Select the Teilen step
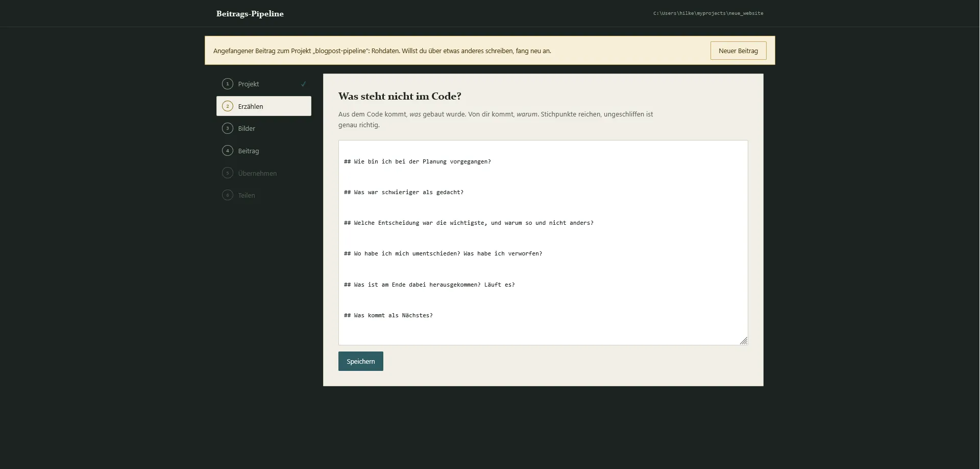Image resolution: width=980 pixels, height=469 pixels. pos(264,195)
